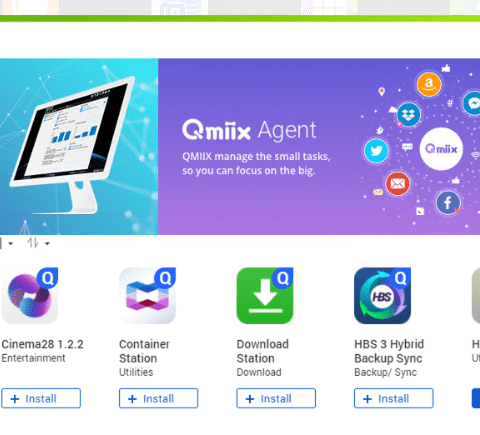The width and height of the screenshot is (480, 435).
Task: Open the Cinema28 app icon
Action: 30,296
